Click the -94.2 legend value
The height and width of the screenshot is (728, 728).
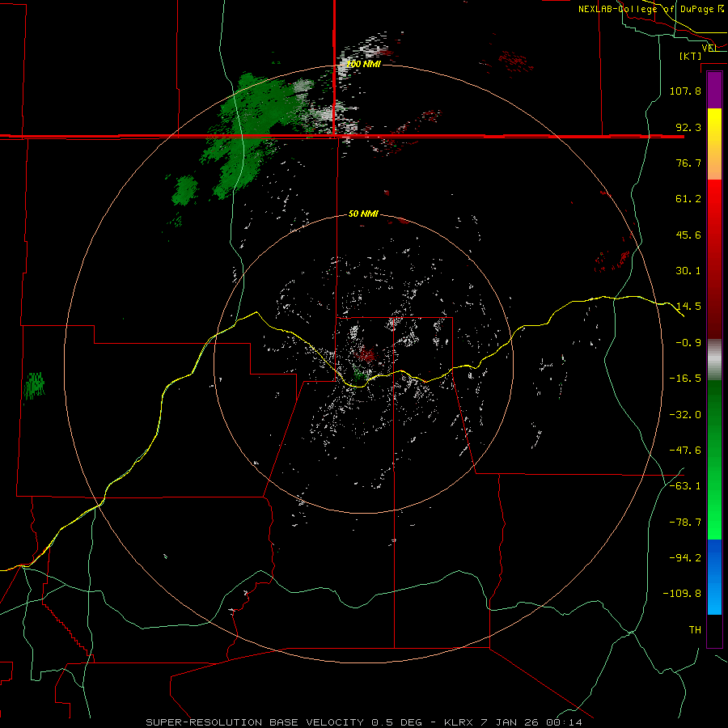(685, 558)
